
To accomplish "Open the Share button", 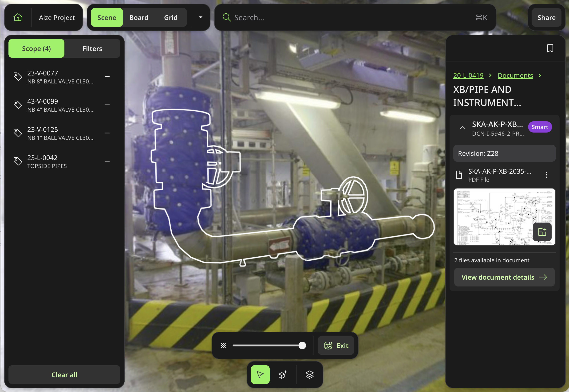I will pyautogui.click(x=546, y=18).
